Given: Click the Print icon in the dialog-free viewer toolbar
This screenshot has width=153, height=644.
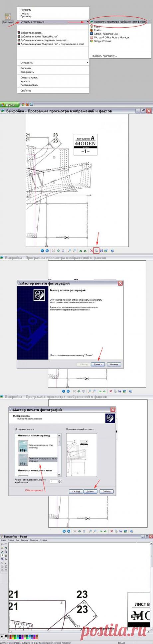Looking at the screenshot, I should 96,251.
